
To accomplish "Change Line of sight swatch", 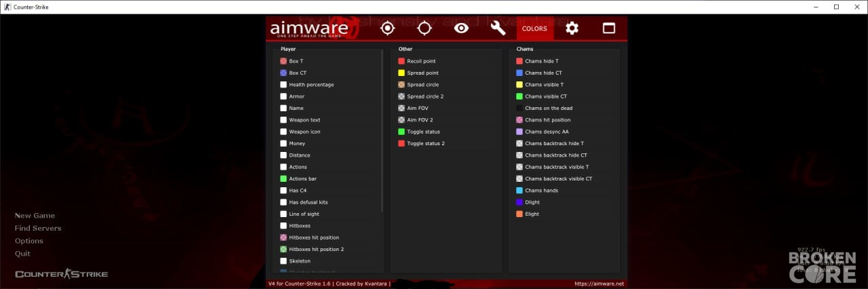I will (283, 214).
